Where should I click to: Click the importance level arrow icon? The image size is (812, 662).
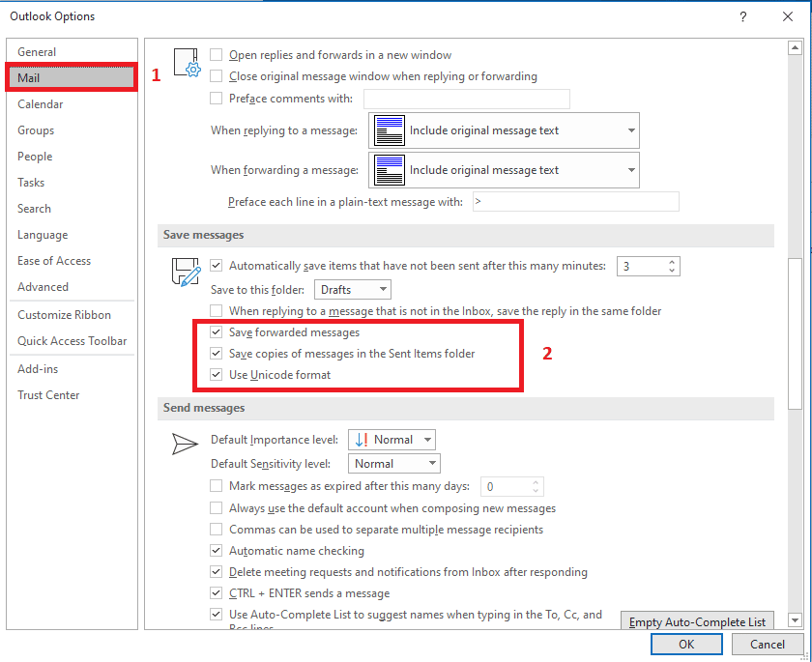coord(362,440)
